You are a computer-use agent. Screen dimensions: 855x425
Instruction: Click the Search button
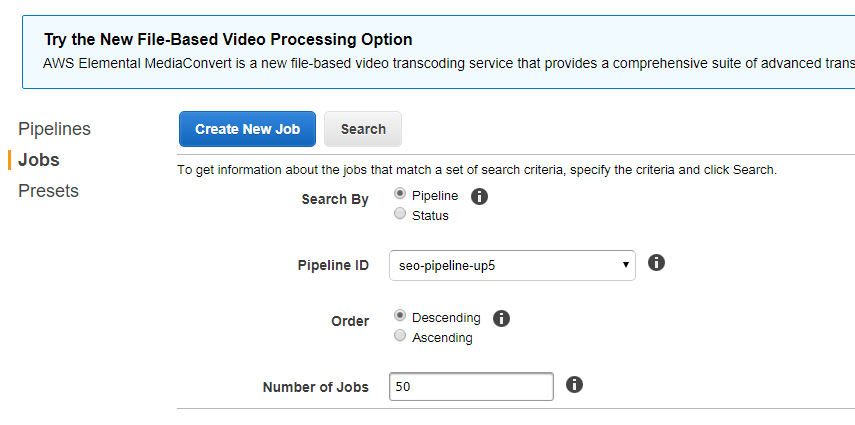(363, 129)
